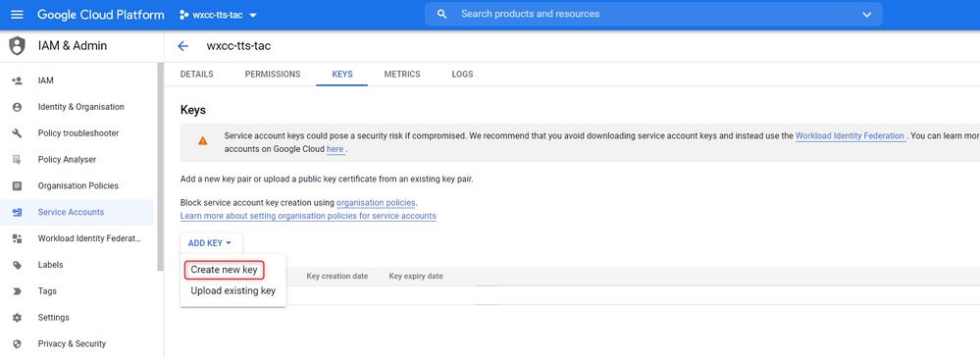Click the wxcc-tts-tac page title
This screenshot has height=358, width=980.
click(x=238, y=46)
